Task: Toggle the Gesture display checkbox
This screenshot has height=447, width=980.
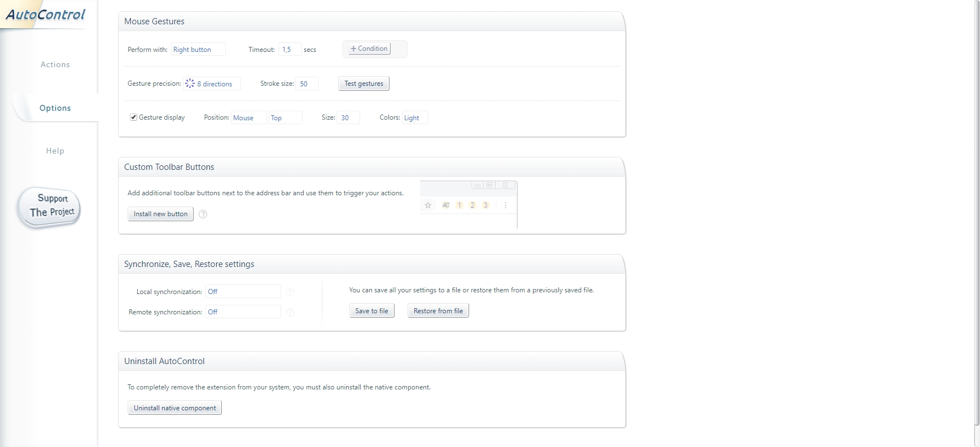Action: click(134, 117)
